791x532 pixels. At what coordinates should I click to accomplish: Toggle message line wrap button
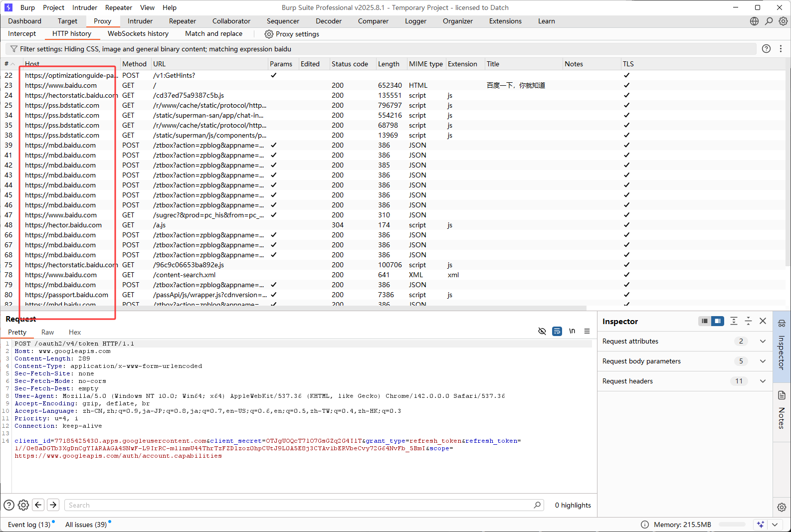(x=557, y=331)
